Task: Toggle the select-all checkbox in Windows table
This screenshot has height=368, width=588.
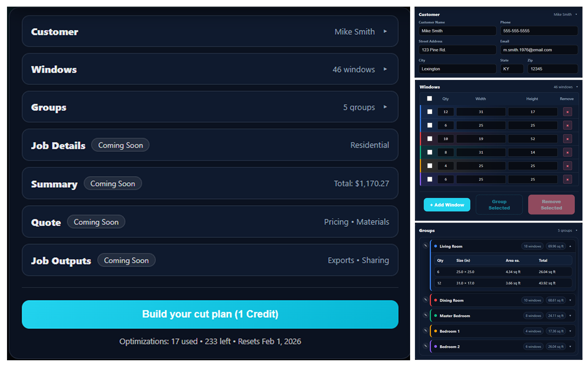Action: (x=429, y=99)
